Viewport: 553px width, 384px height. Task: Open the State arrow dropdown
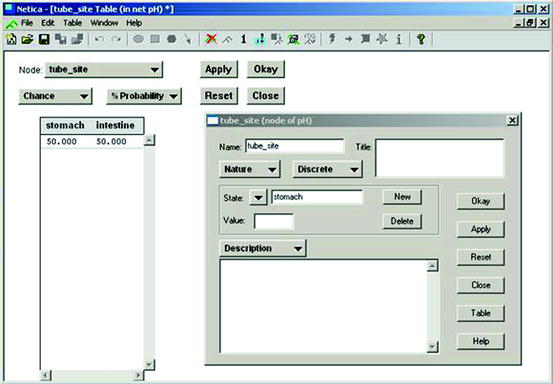tap(258, 197)
